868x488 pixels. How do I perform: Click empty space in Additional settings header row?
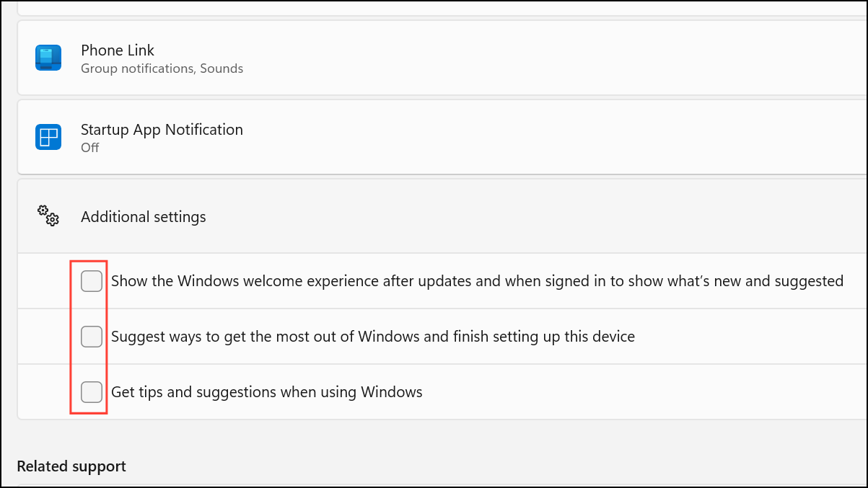pyautogui.click(x=541, y=216)
